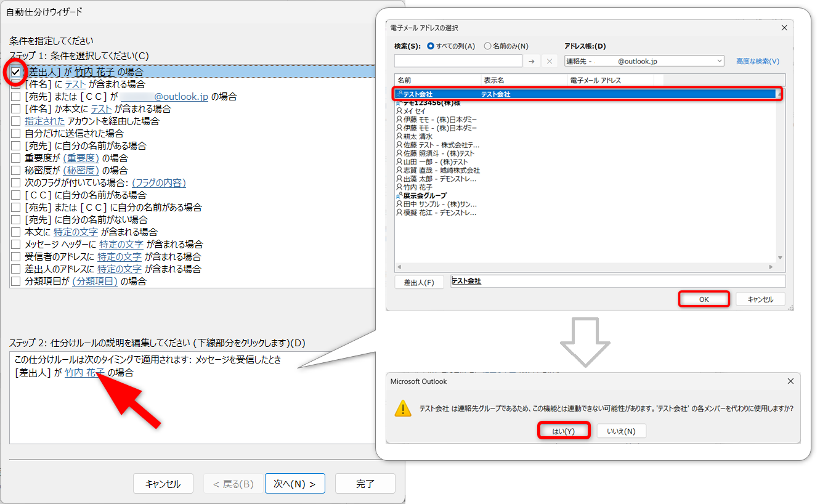
Task: Select the すべての列 search radio button
Action: (431, 46)
